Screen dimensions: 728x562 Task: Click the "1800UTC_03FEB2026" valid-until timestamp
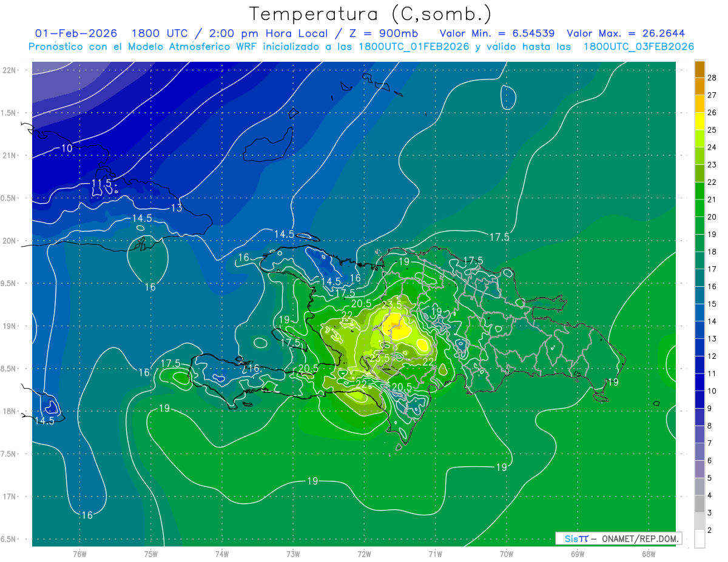[x=639, y=47]
